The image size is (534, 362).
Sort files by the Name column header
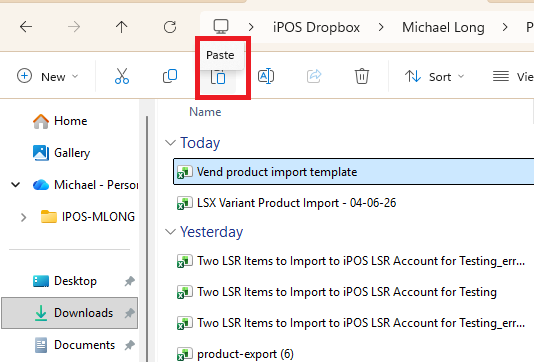(205, 112)
